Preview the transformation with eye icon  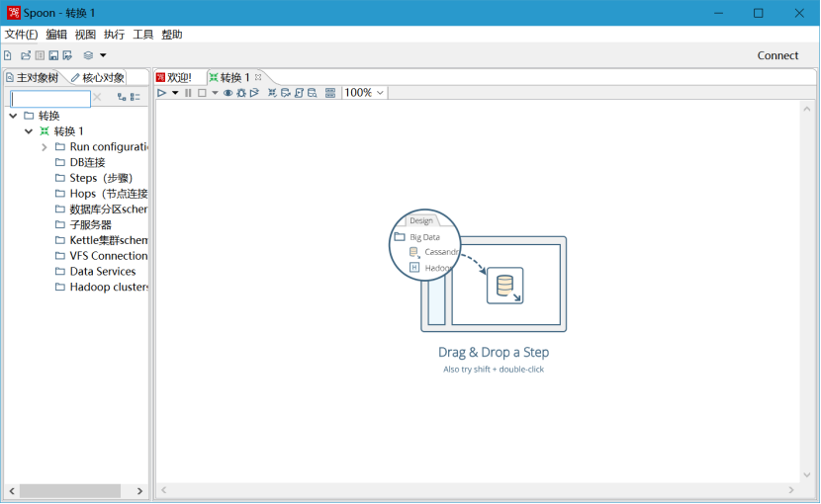pos(228,93)
